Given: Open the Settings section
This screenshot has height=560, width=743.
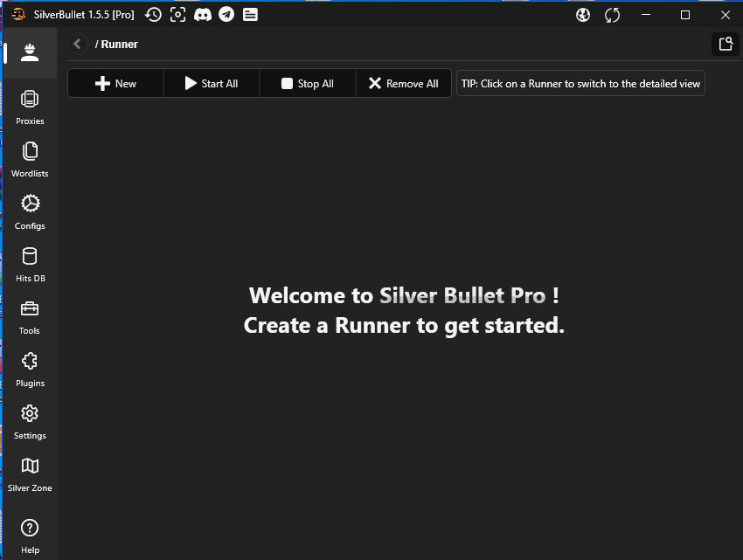Looking at the screenshot, I should (x=30, y=423).
